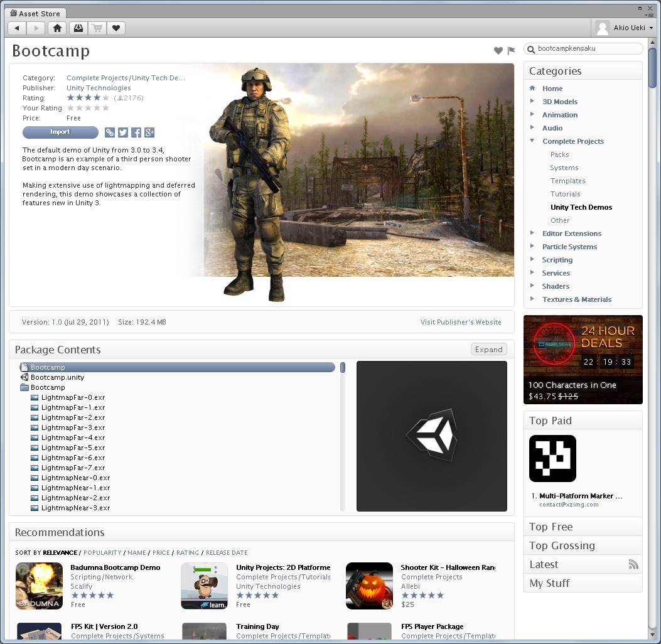Screen dimensions: 661x644
Task: Expand the Particle Systems category
Action: click(532, 246)
